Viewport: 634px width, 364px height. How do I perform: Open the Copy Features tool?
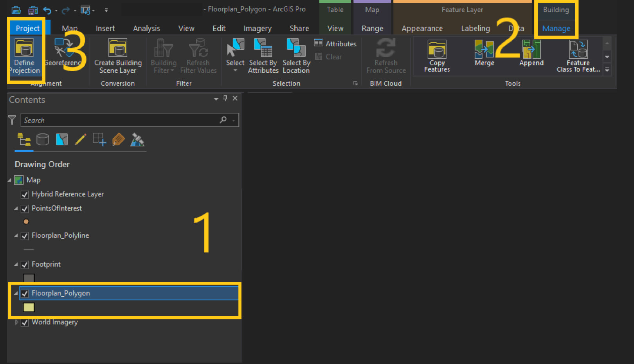[x=436, y=55]
